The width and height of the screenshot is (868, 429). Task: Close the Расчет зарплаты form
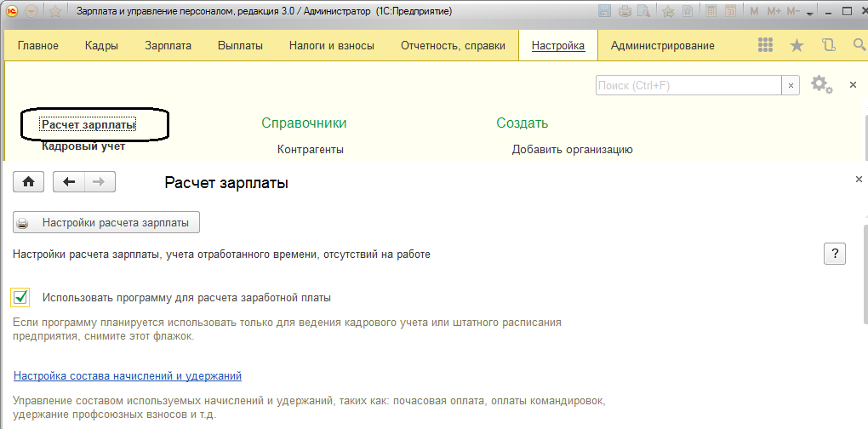(x=859, y=180)
